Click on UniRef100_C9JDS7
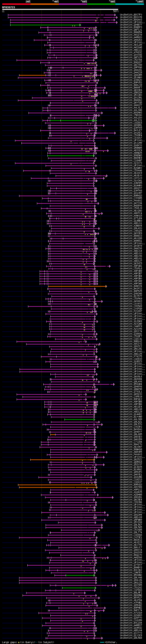This screenshot has width=146, height=644. (131, 138)
